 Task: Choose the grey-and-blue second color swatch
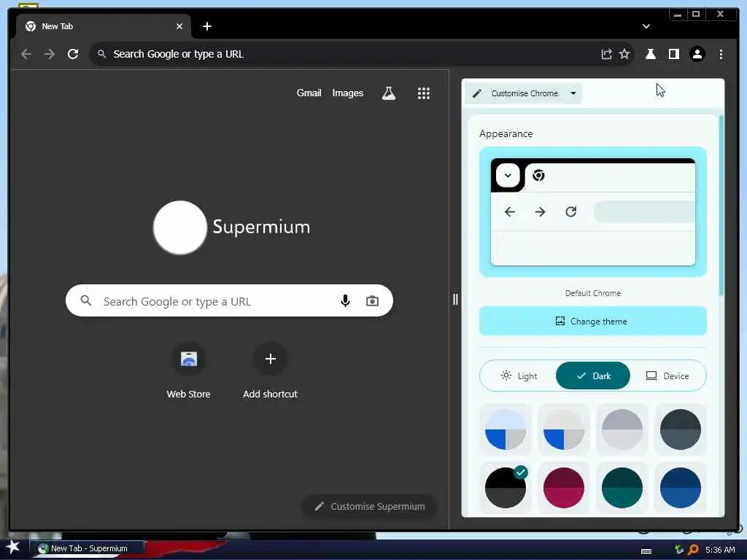click(x=564, y=429)
